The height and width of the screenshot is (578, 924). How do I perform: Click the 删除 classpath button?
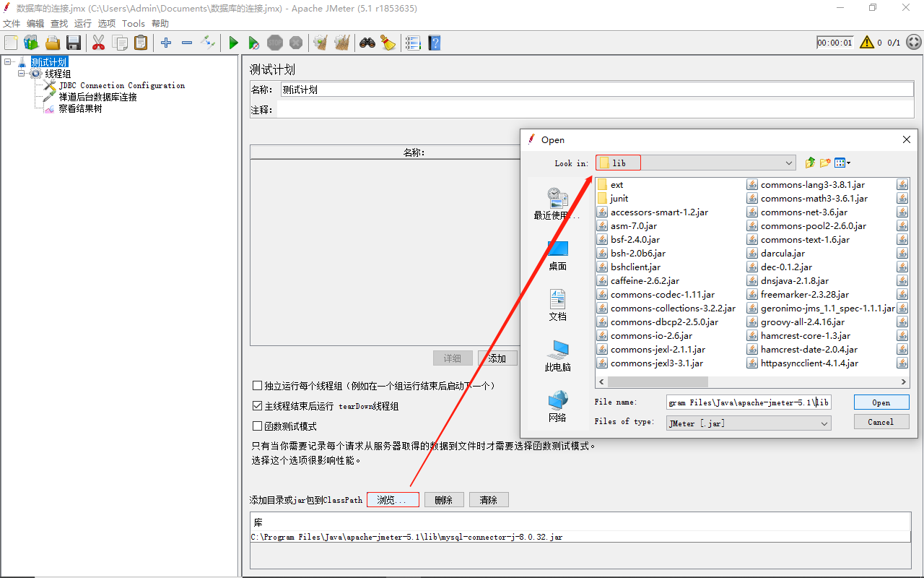[x=444, y=500]
